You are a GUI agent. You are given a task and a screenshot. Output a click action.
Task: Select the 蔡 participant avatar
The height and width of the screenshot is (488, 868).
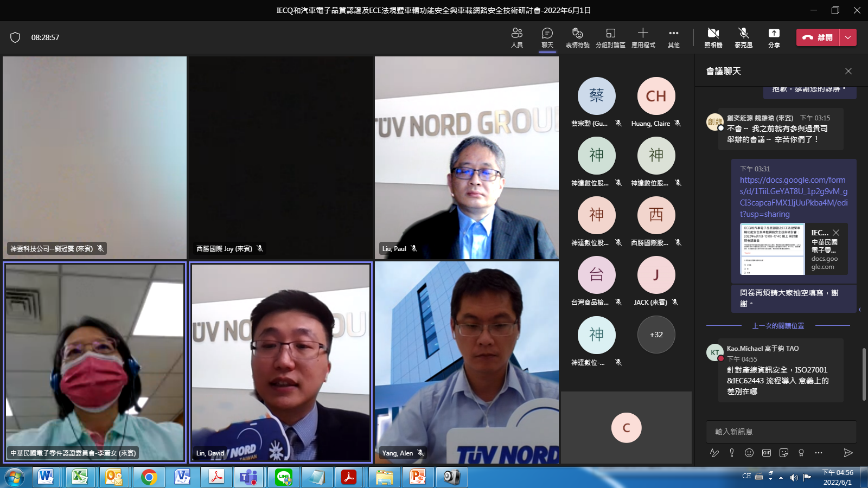pos(597,96)
